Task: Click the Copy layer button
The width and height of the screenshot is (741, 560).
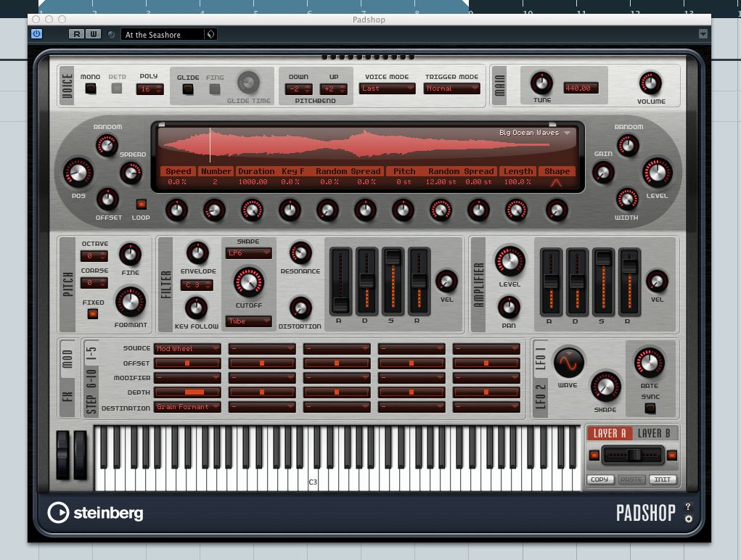Action: click(599, 479)
